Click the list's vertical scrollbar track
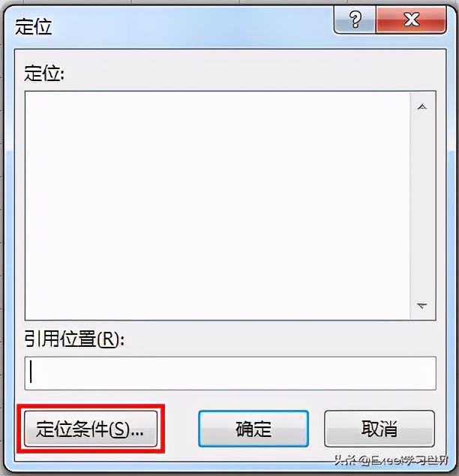The image size is (459, 476). [422, 205]
